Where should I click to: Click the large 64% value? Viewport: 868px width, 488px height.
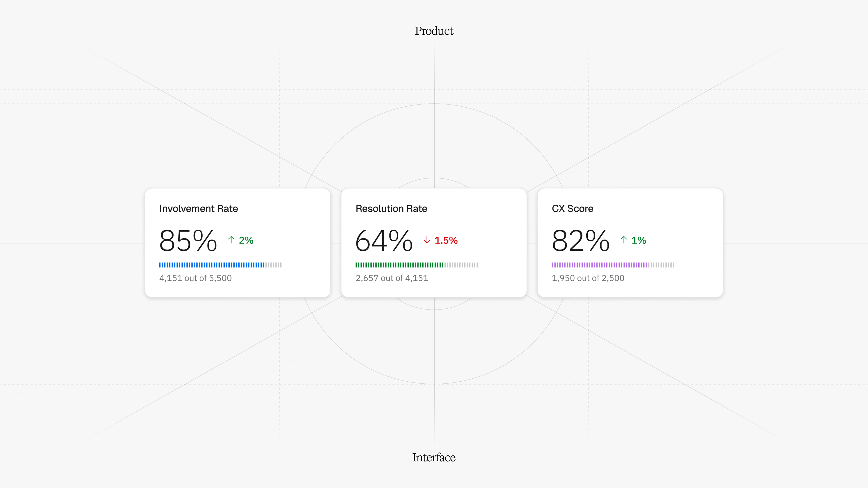point(384,240)
